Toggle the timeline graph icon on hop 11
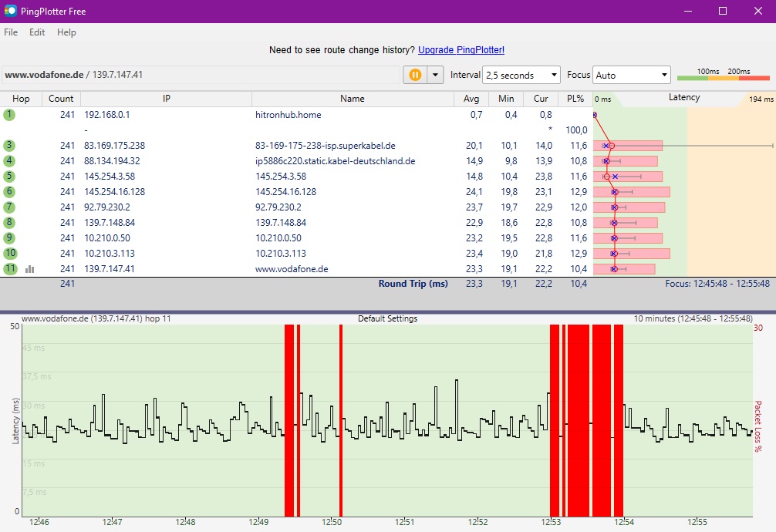 (x=30, y=269)
